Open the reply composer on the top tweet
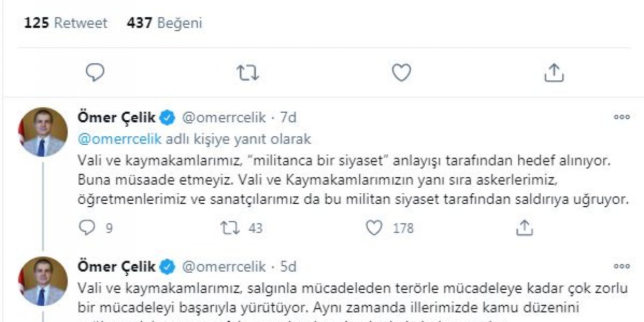This screenshot has width=644, height=322. (95, 72)
